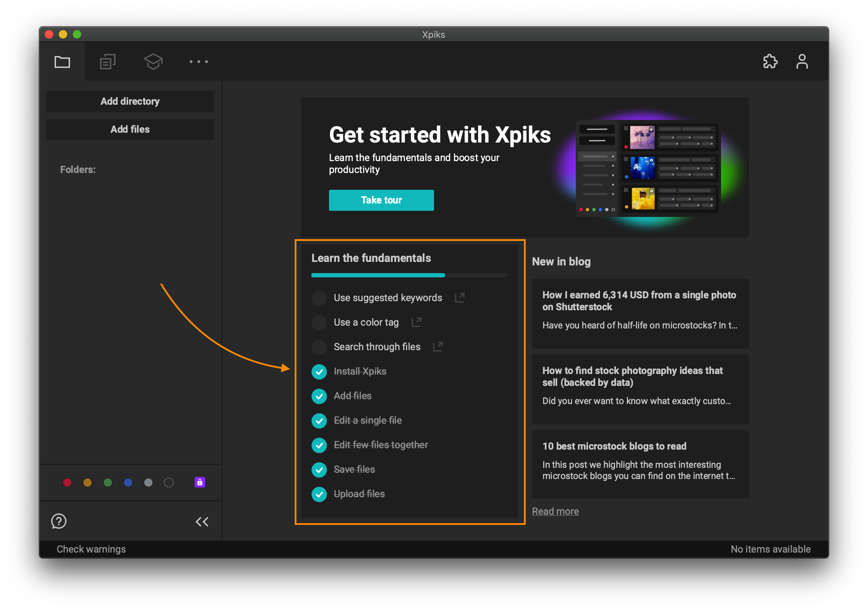Uncheck the Install Xpiks checkmark
The image size is (868, 610).
[319, 372]
